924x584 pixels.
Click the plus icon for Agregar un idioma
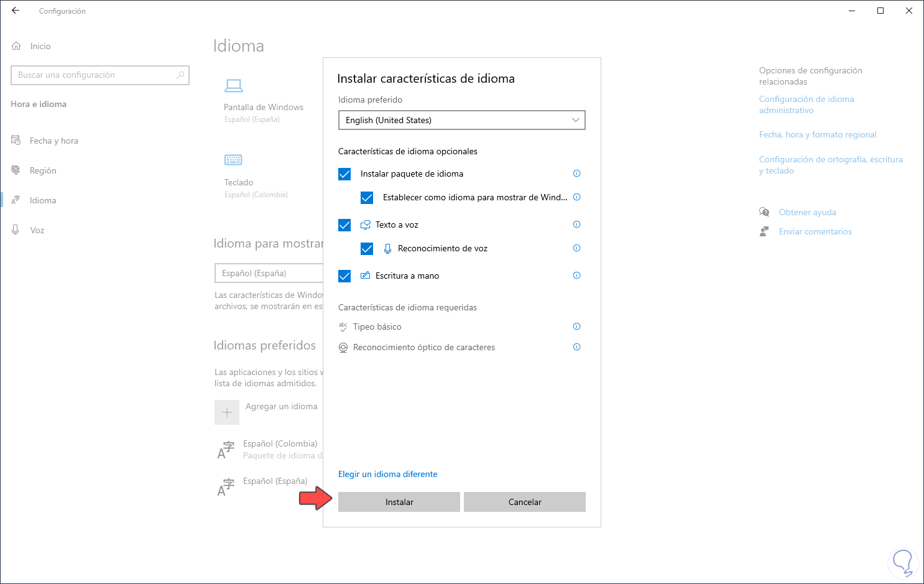coord(227,412)
